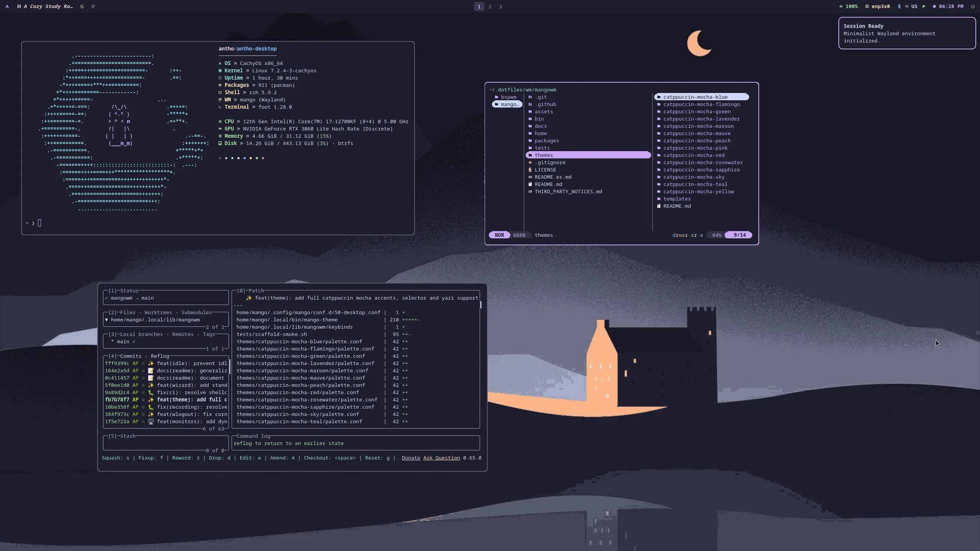This screenshot has width=980, height=551.
Task: Click the 06:28 PM clock
Action: pos(948,7)
